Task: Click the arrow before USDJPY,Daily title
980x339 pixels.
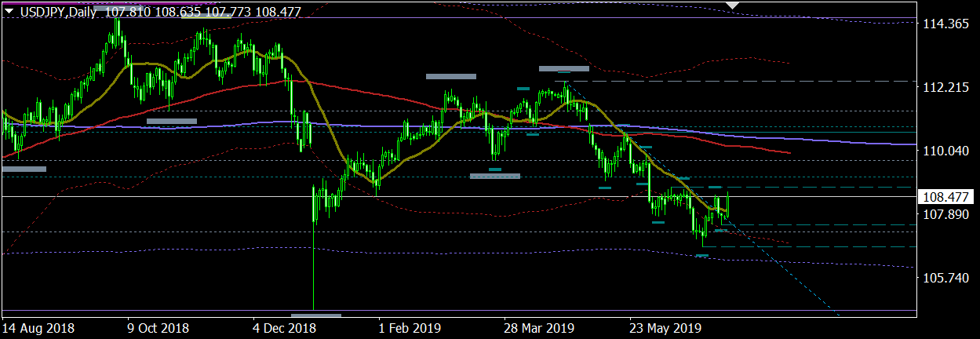Action: click(9, 12)
